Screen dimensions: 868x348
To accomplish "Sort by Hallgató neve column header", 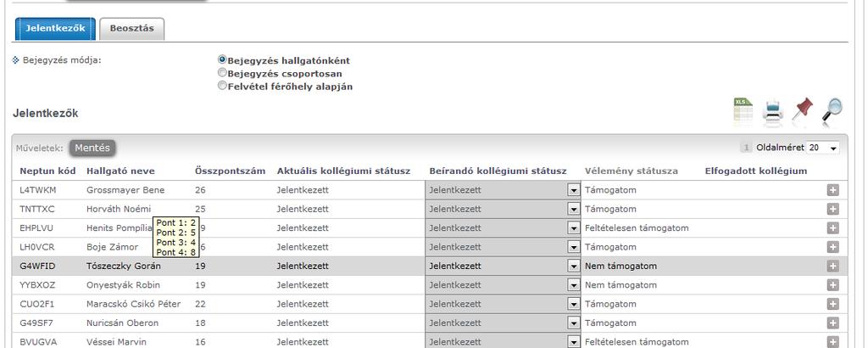I will (120, 171).
